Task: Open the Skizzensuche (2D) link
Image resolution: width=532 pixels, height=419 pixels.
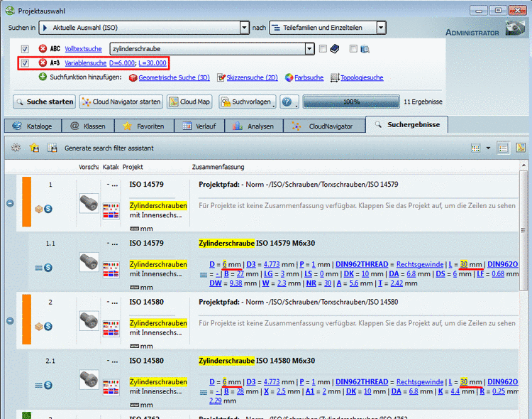Action: click(252, 78)
